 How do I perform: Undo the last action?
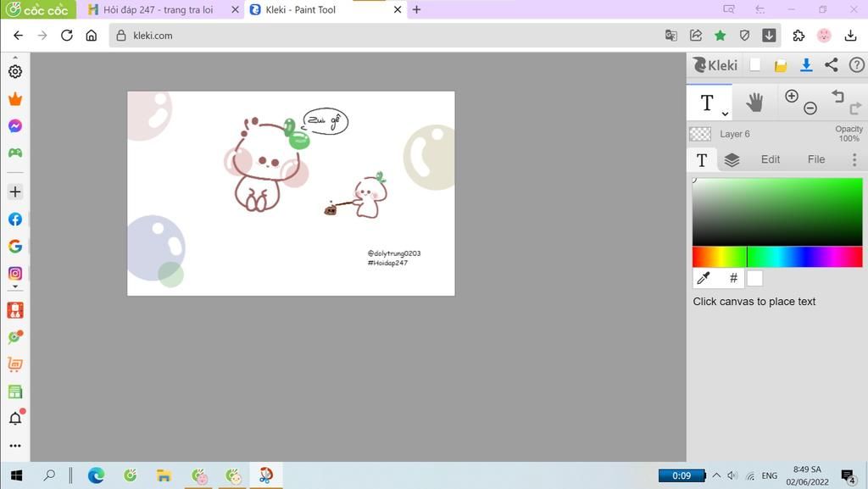click(837, 97)
